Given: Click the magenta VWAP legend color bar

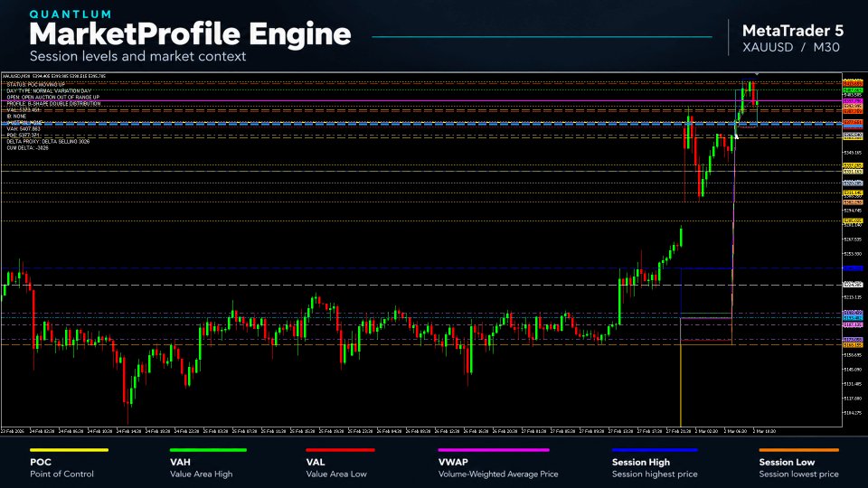Looking at the screenshot, I should pyautogui.click(x=494, y=450).
